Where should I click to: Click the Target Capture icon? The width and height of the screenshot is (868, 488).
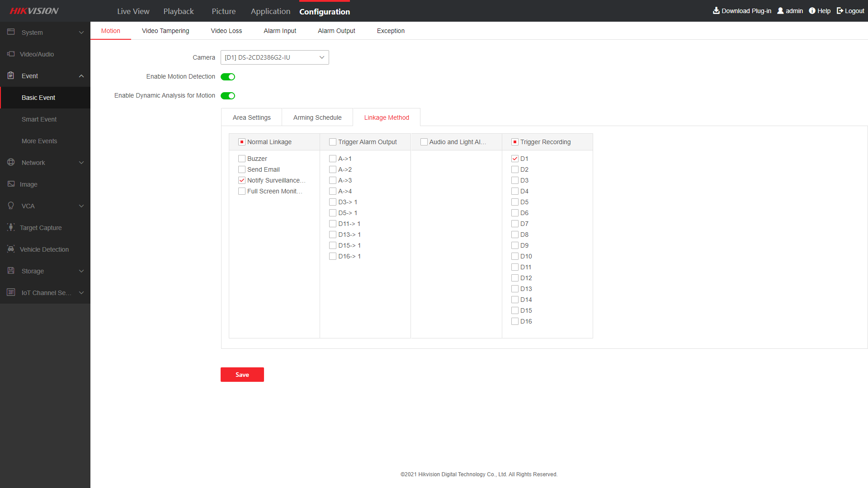point(11,227)
